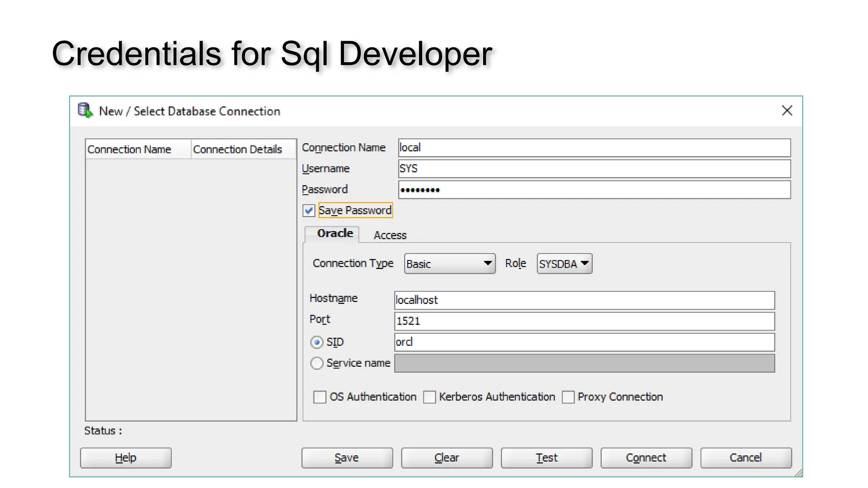This screenshot has width=868, height=488.
Task: Click the Connect button
Action: point(646,457)
